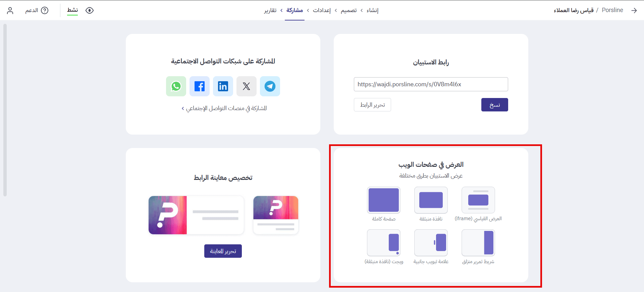
Task: Click تحرير الرابط edit link button
Action: tap(372, 105)
